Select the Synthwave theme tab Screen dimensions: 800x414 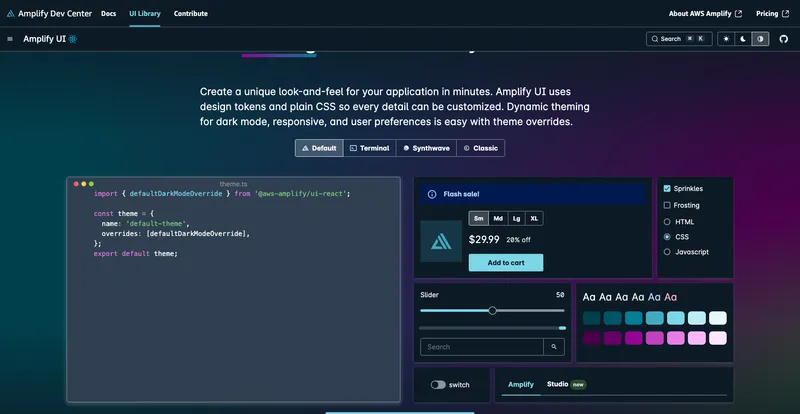(426, 148)
